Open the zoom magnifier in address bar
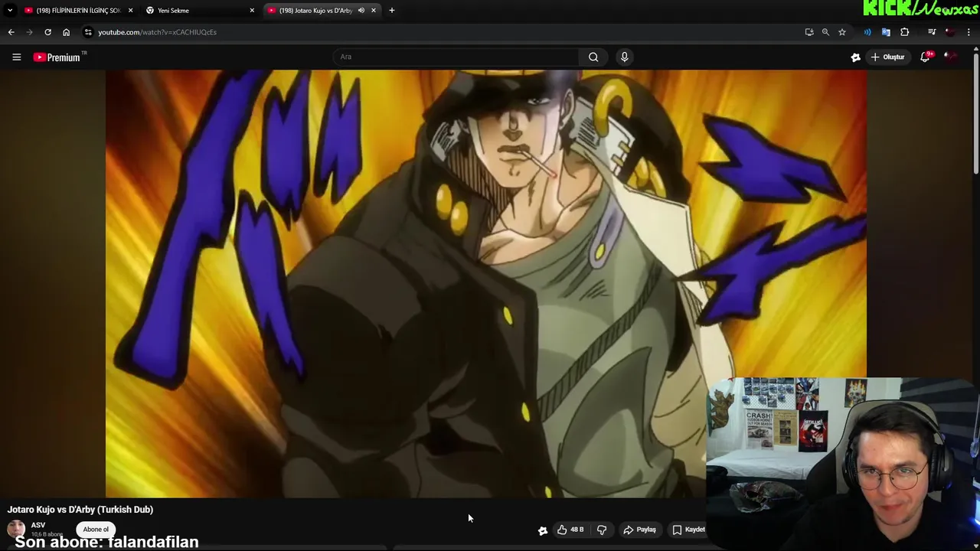 coord(825,32)
